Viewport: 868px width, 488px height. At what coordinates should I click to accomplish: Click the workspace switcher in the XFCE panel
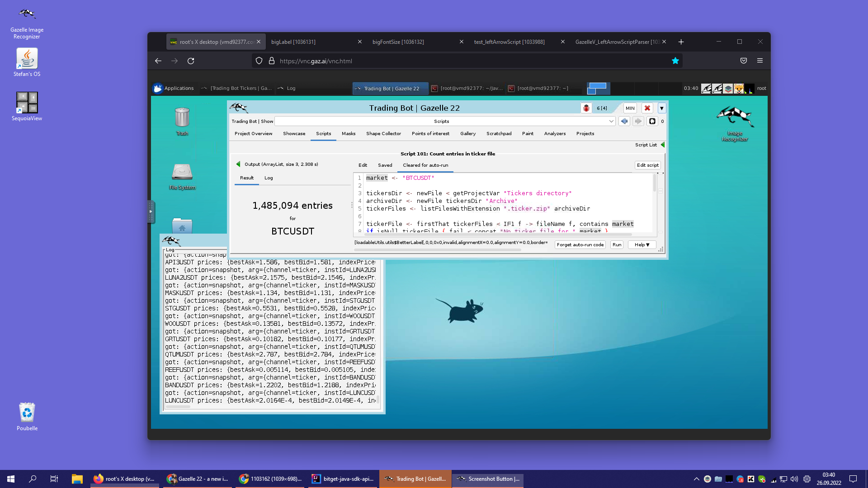(x=598, y=88)
